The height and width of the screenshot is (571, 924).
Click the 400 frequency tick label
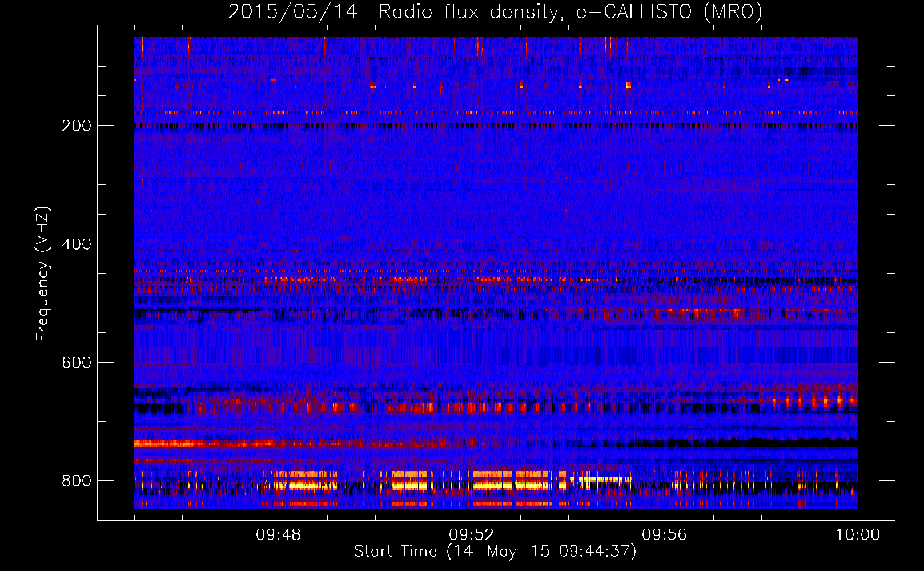pyautogui.click(x=77, y=244)
